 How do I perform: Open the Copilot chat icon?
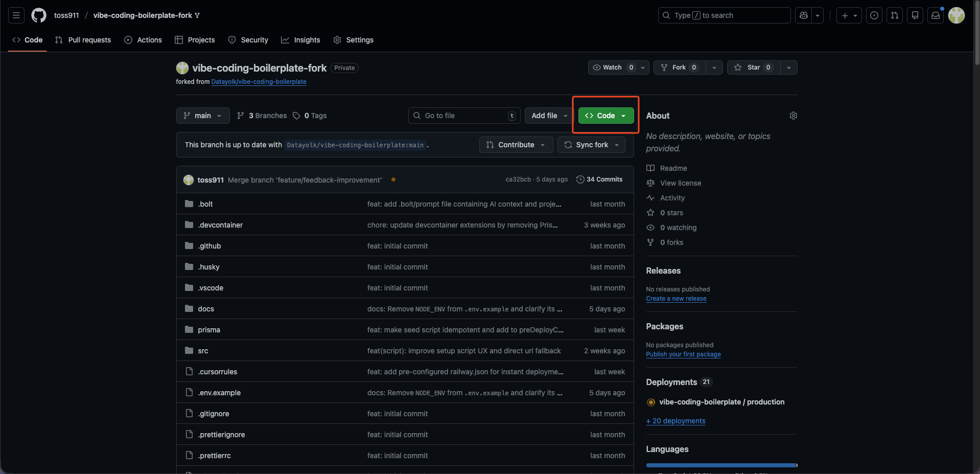(x=804, y=15)
